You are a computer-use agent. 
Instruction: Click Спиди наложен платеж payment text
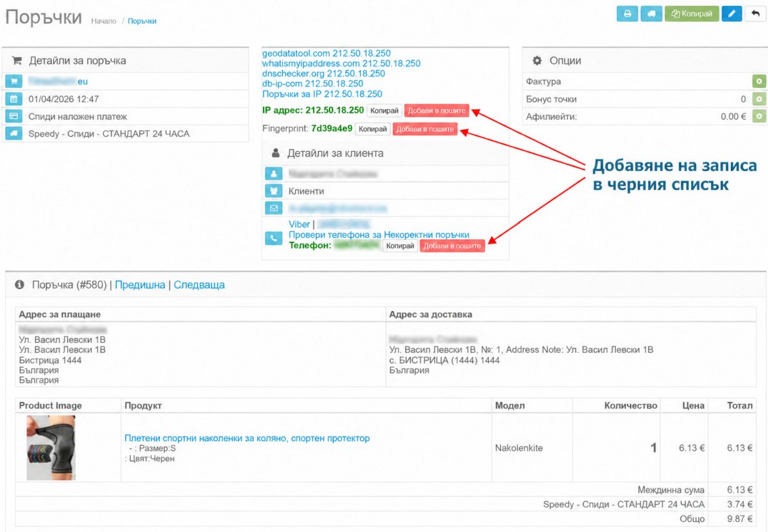pyautogui.click(x=78, y=117)
